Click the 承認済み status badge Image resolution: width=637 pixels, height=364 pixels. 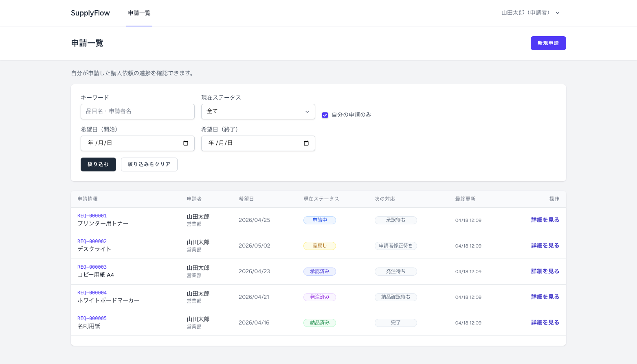pos(320,272)
